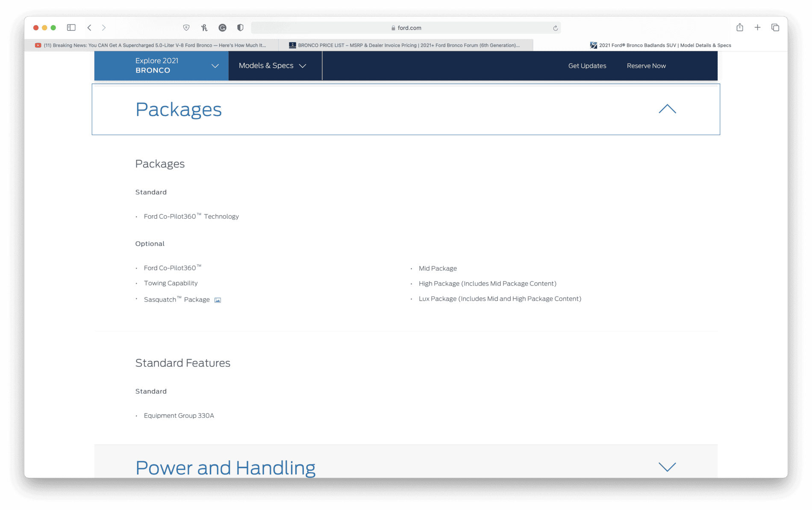Collapse the Packages section chevron

point(667,109)
